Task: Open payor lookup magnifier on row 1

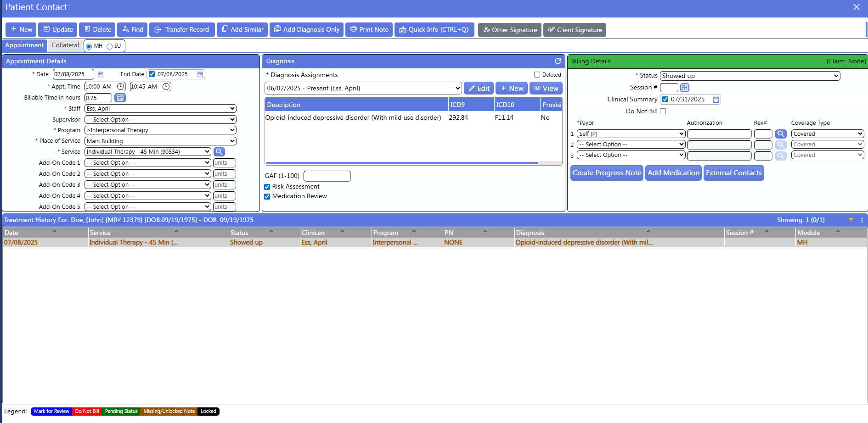Action: coord(781,134)
